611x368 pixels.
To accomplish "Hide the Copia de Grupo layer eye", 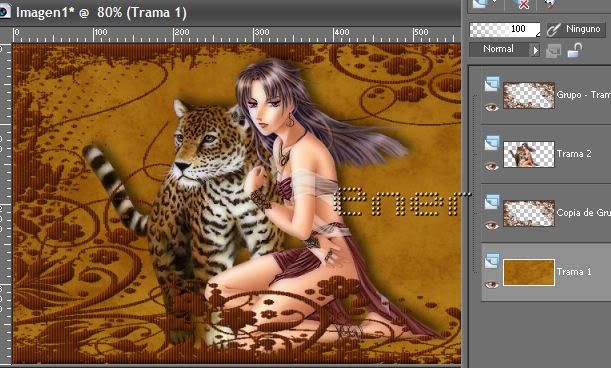I will (491, 225).
